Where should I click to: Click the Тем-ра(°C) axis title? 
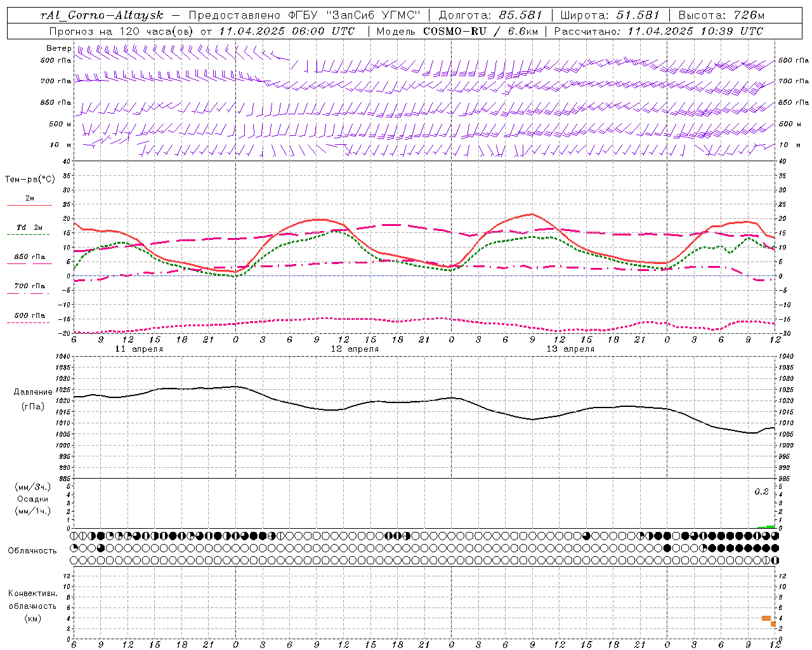[30, 180]
